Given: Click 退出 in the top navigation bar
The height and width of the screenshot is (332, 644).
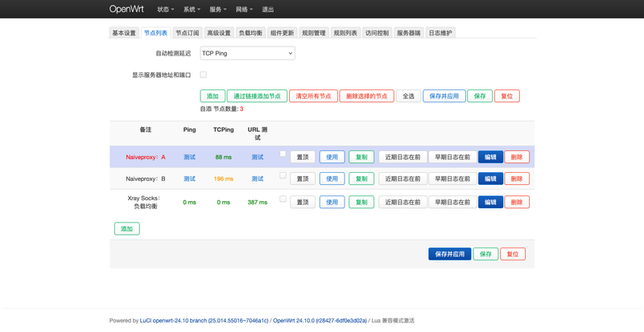Looking at the screenshot, I should pos(267,10).
